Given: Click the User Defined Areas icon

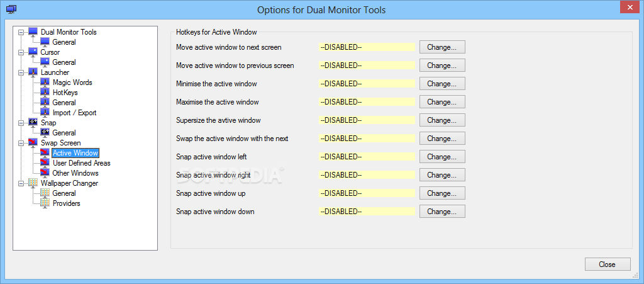Looking at the screenshot, I should [x=45, y=162].
